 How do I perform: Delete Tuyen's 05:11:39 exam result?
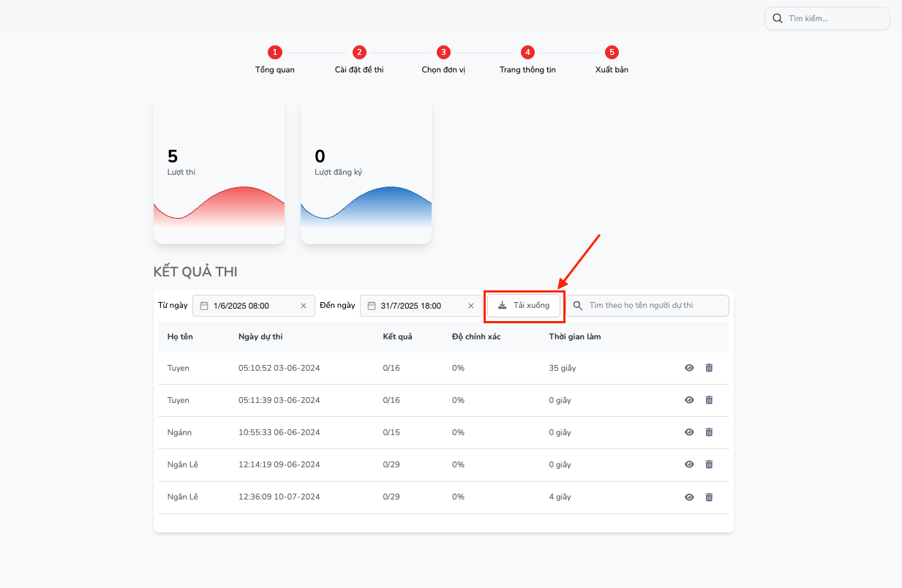(709, 400)
